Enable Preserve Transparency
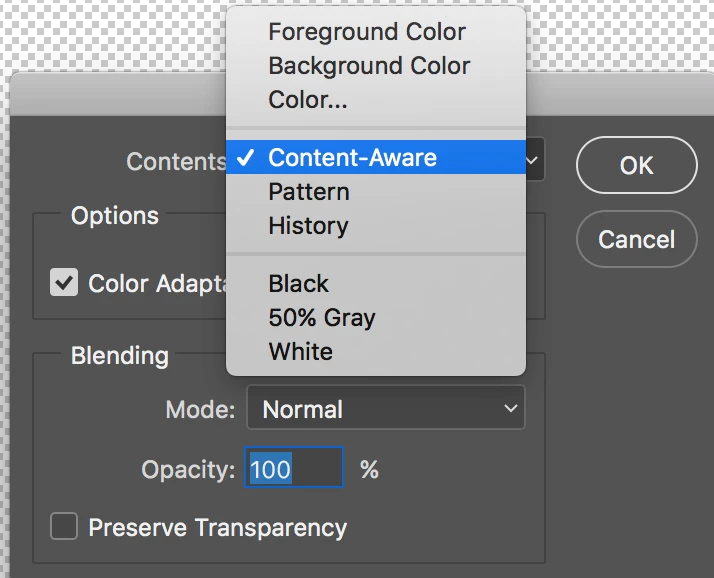Screen dimensions: 714x578 pos(64,527)
